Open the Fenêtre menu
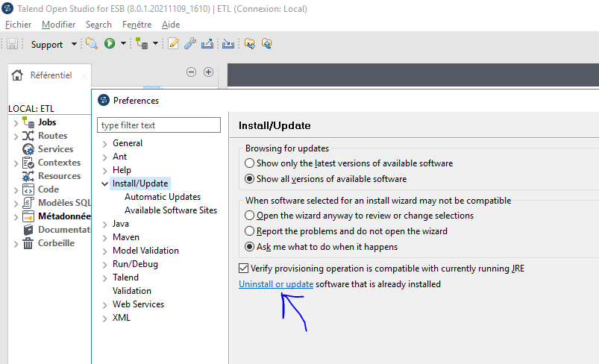Screen dimensions: 599x364 tap(137, 25)
